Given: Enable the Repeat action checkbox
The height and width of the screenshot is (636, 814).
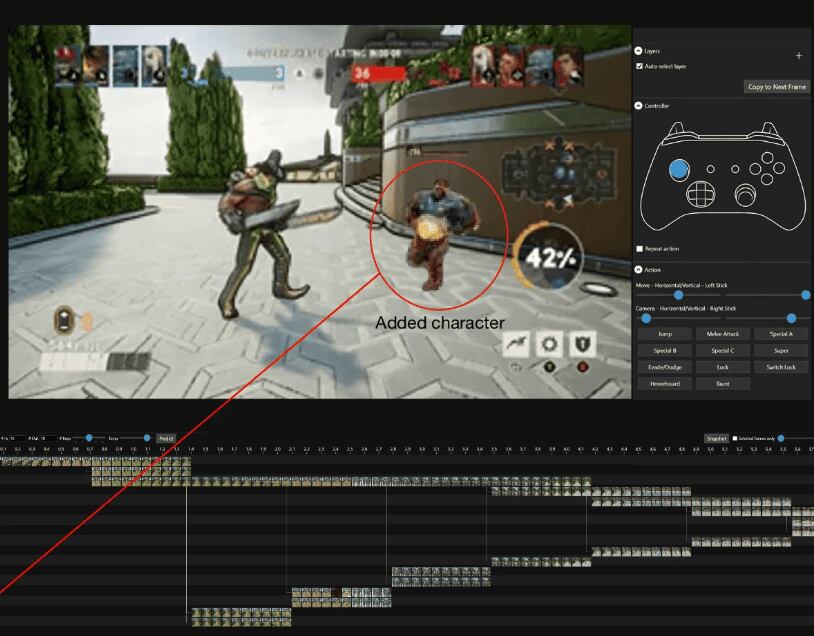Looking at the screenshot, I should tap(640, 249).
